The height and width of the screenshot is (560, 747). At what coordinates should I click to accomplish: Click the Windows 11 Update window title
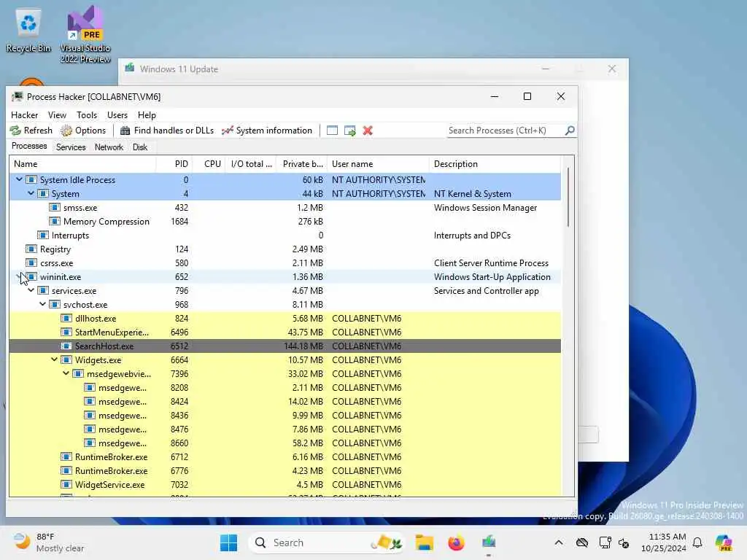pos(179,69)
